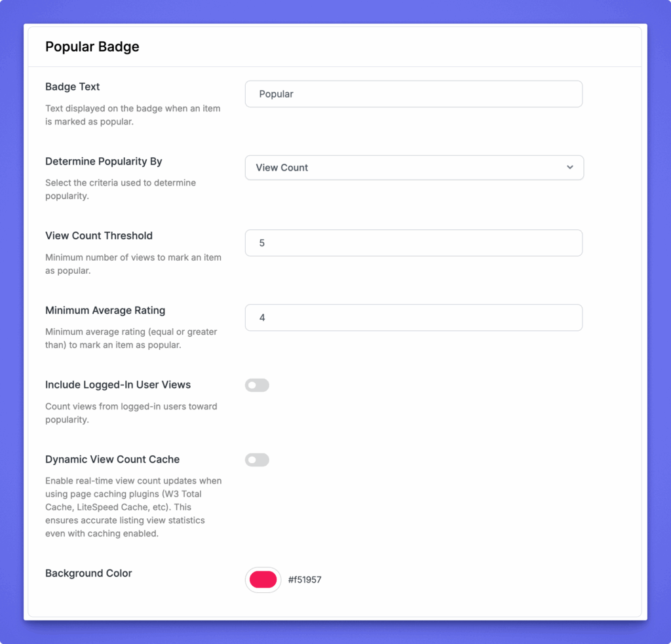Turn on Dynamic View Count Cache toggle

coord(257,460)
